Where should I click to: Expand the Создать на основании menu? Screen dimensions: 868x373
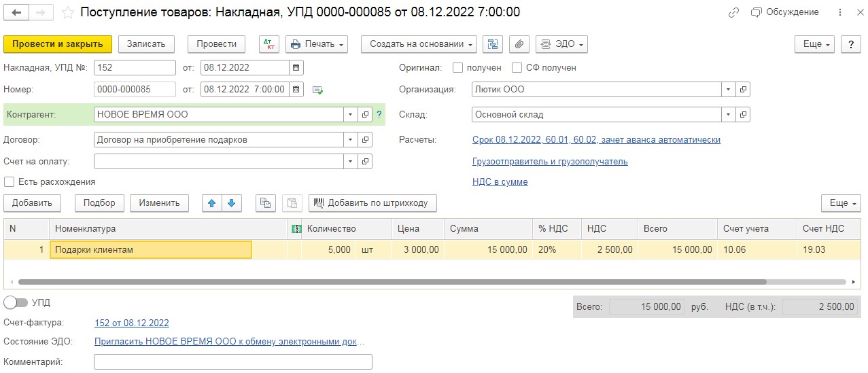[x=419, y=44]
